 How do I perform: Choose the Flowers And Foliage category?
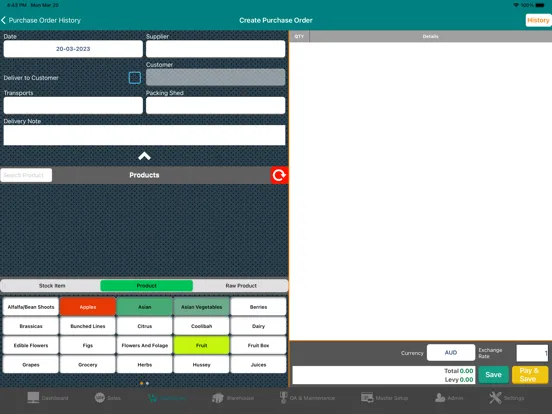point(145,345)
